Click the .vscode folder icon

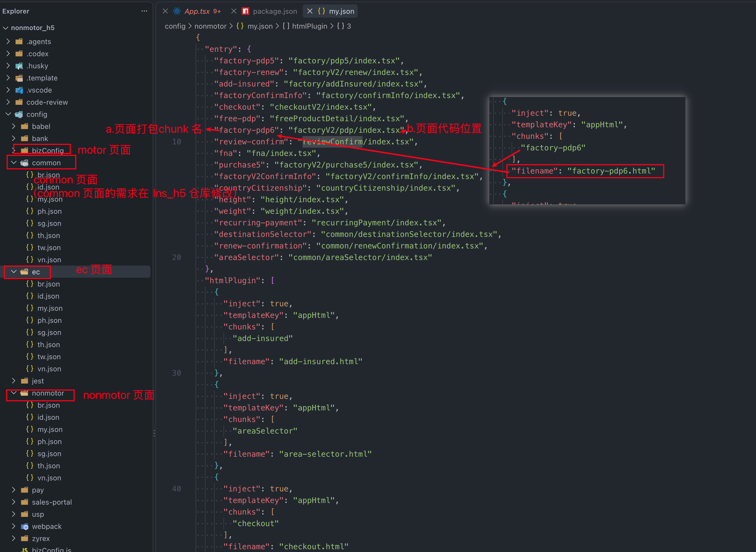pos(19,90)
